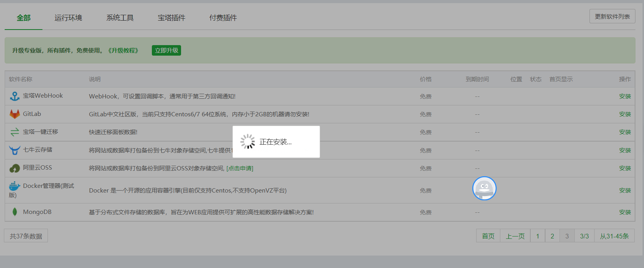Screen dimensions: 644x268
Task: Install GitLab via its 安装 link
Action: [x=625, y=114]
